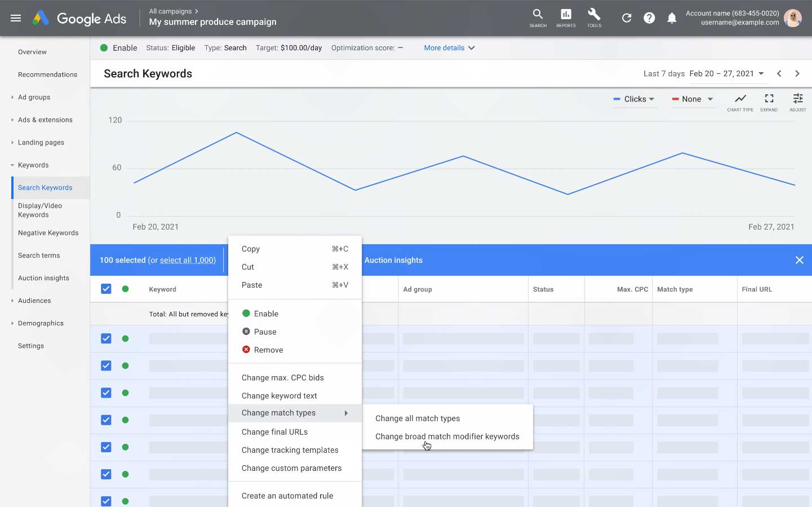The image size is (812, 507).
Task: Click Auction insights in the blue bar
Action: pyautogui.click(x=393, y=260)
